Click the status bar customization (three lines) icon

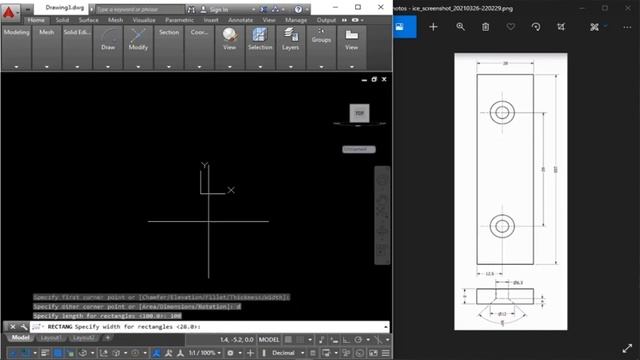[386, 353]
